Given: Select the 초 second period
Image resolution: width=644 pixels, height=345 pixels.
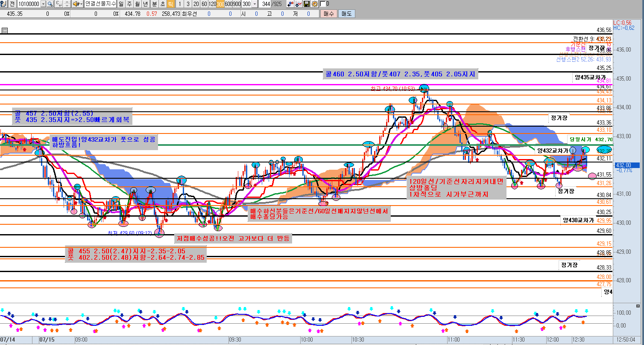Looking at the screenshot, I should click(x=163, y=4).
